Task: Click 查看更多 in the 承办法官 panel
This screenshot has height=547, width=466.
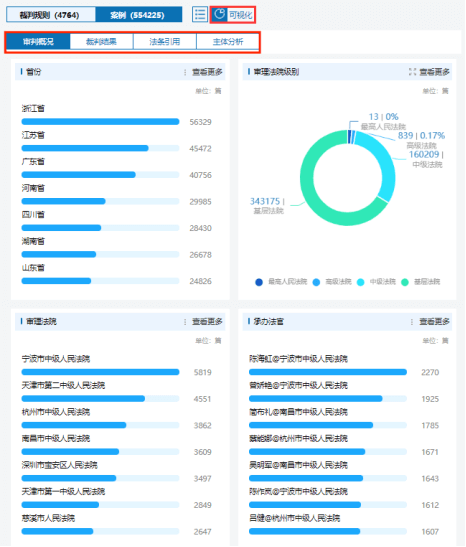Action: [x=434, y=322]
